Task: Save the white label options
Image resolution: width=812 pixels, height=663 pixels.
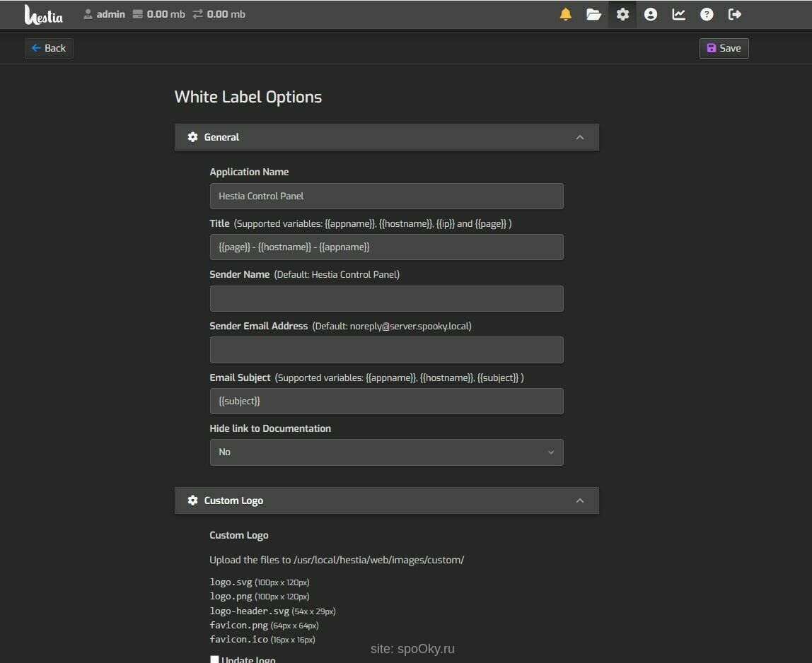Action: click(724, 48)
